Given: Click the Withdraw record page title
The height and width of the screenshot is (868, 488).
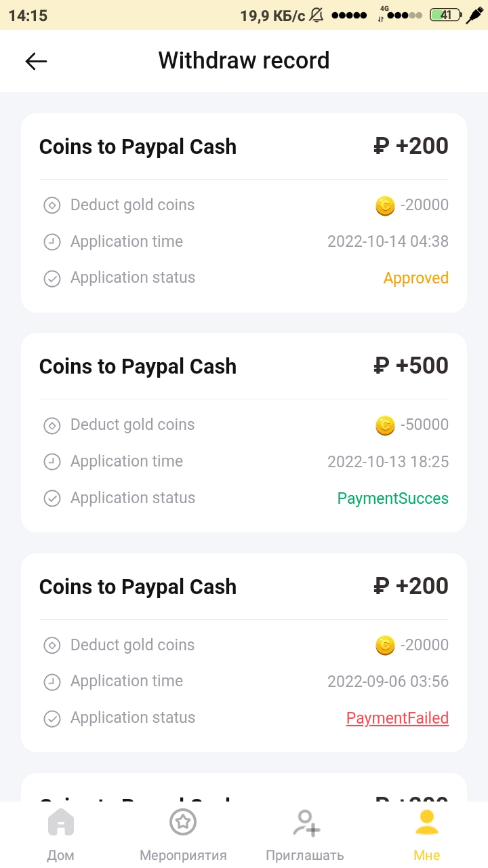Looking at the screenshot, I should click(244, 60).
